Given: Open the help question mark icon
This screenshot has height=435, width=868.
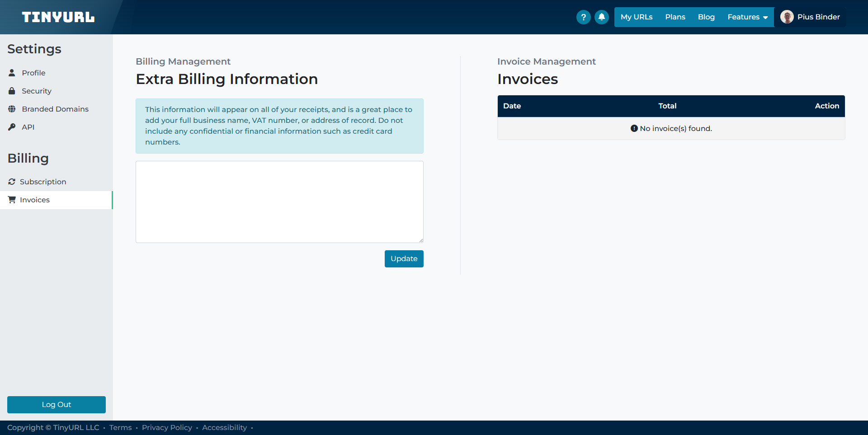Looking at the screenshot, I should pyautogui.click(x=583, y=17).
